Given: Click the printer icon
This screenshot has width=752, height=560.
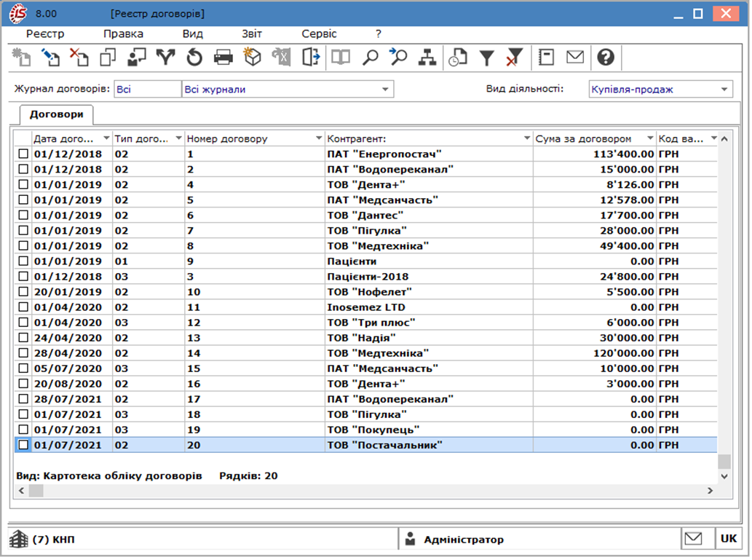Looking at the screenshot, I should tap(223, 58).
